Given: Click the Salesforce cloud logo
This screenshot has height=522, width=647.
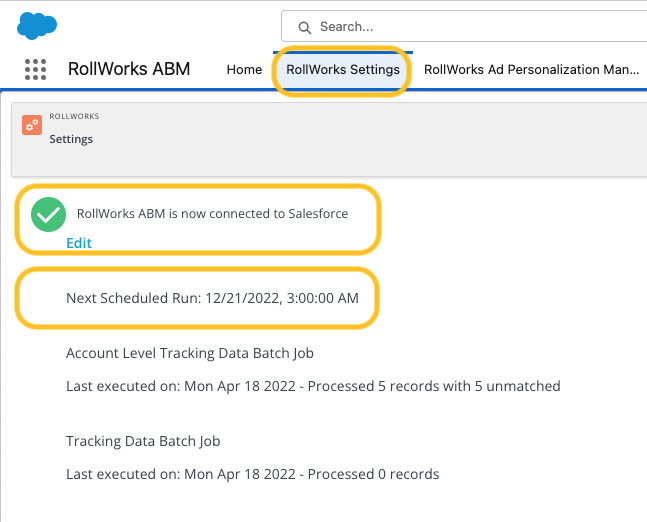Looking at the screenshot, I should pos(37,25).
